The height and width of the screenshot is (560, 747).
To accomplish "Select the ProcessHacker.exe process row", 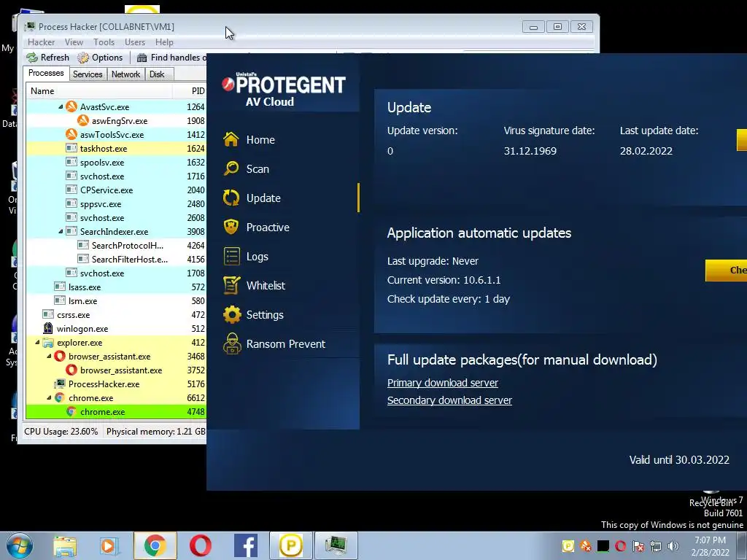I will 116,384.
